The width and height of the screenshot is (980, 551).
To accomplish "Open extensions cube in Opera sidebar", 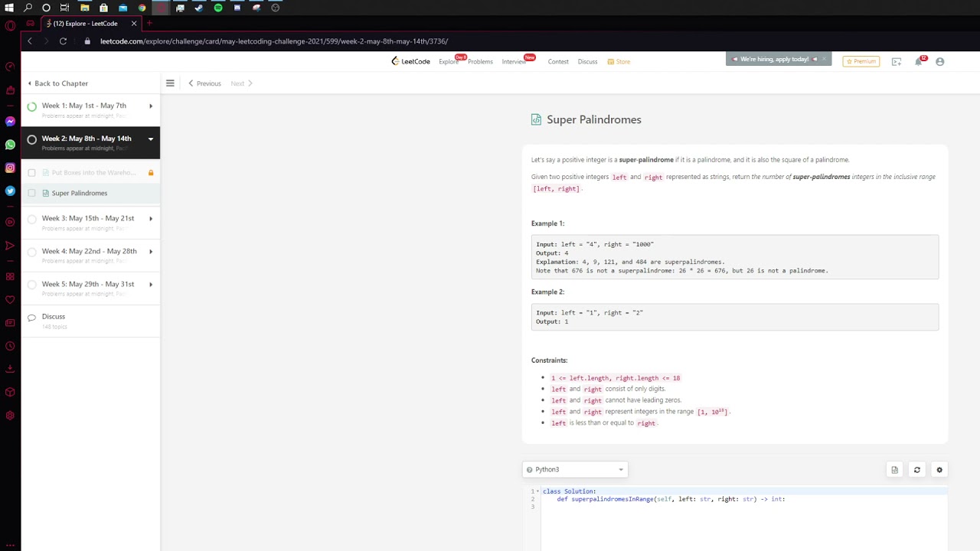I will coord(10,392).
